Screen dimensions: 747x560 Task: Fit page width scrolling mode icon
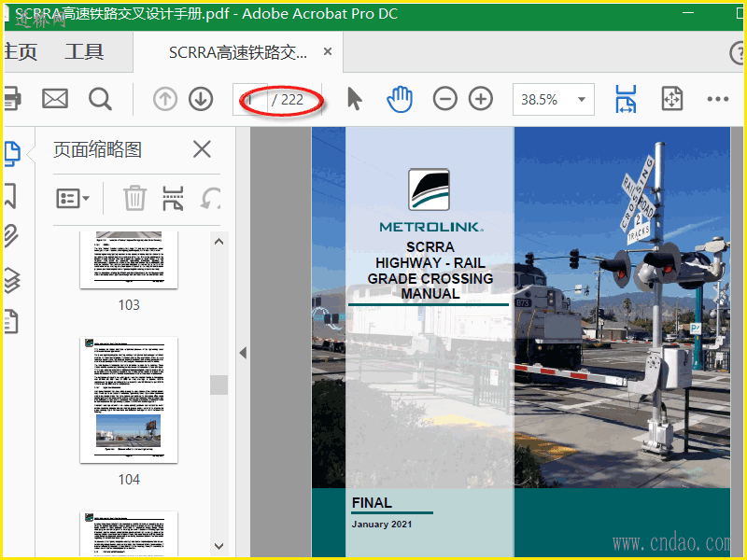coord(626,99)
